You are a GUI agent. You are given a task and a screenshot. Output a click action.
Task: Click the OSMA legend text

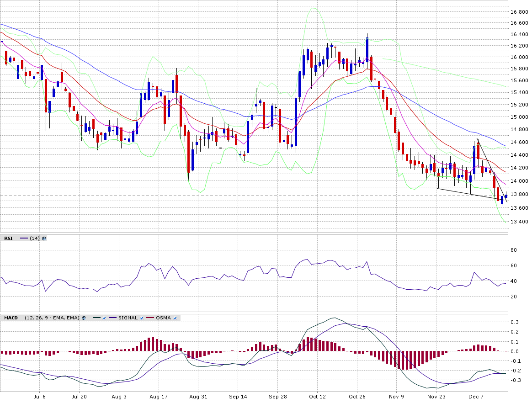(163, 318)
